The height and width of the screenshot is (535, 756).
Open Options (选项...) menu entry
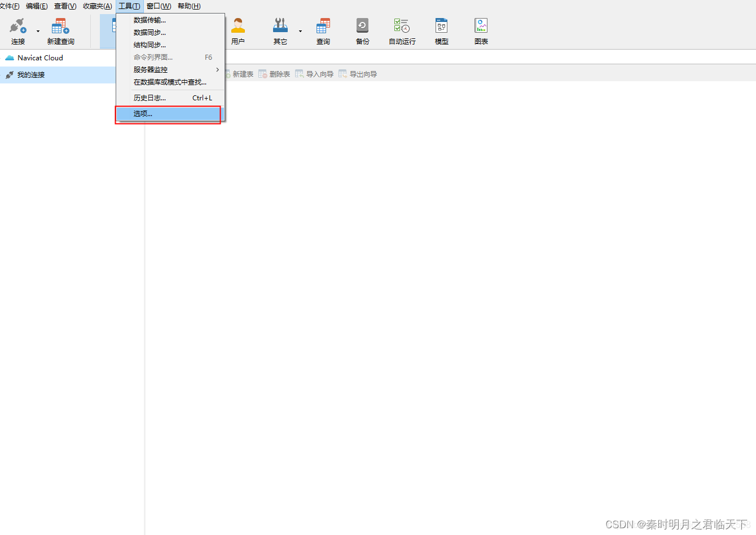(x=170, y=113)
